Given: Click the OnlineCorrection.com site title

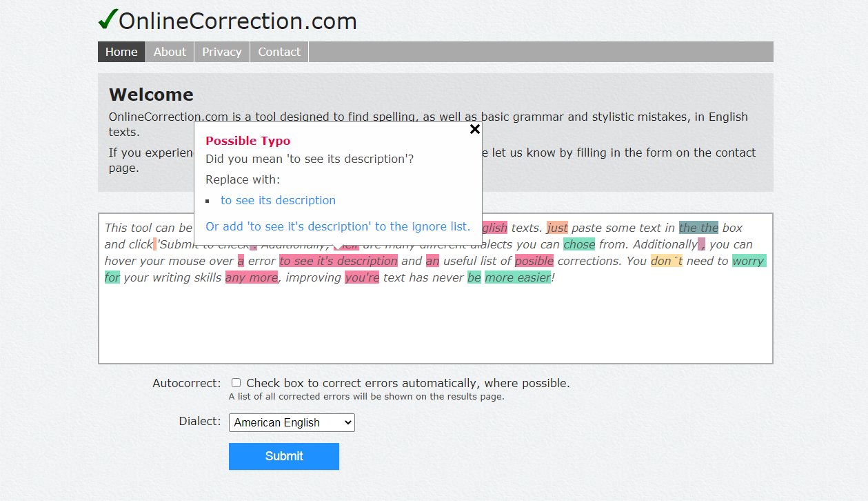Looking at the screenshot, I should [238, 21].
